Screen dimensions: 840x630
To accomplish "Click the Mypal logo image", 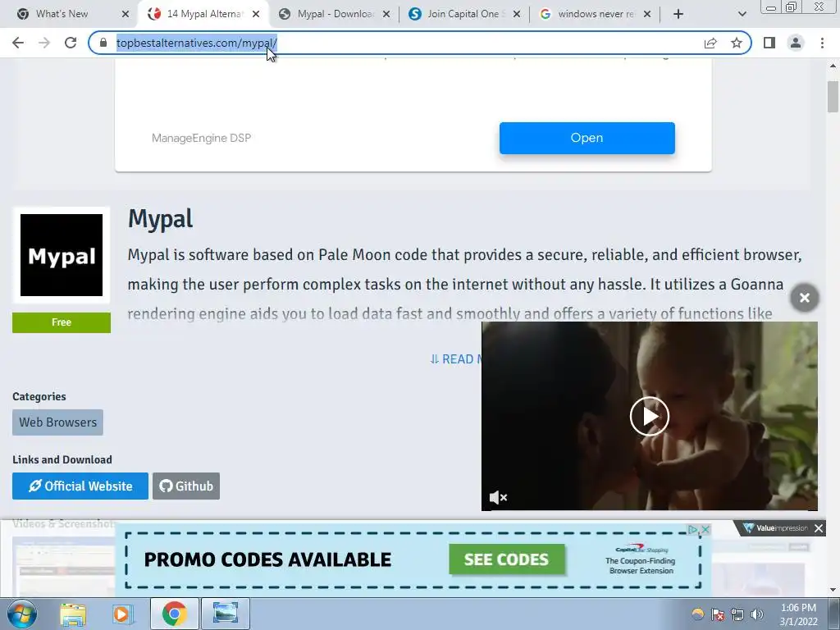I will click(x=61, y=255).
